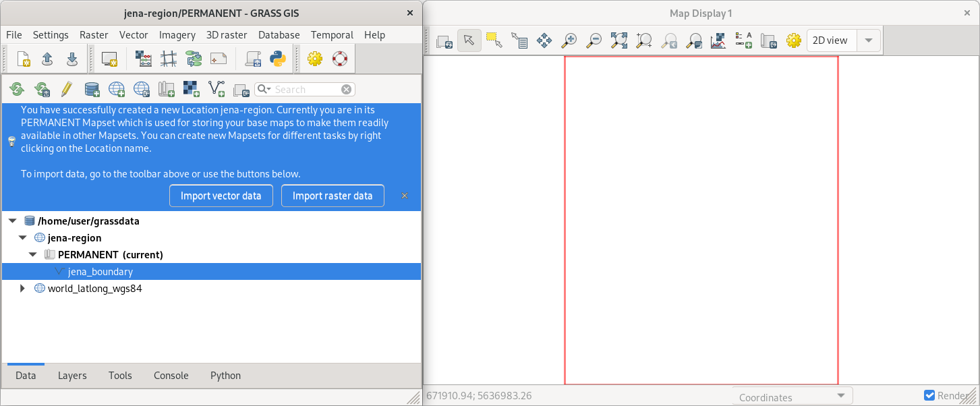Launch the graphical modeler
Screen dimensions: 980x406
coord(194,59)
